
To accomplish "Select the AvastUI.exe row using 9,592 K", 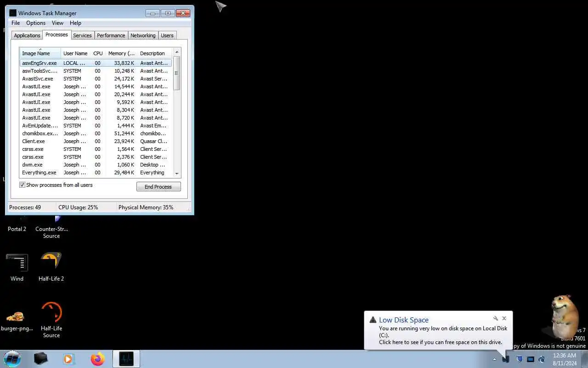I will (x=96, y=102).
